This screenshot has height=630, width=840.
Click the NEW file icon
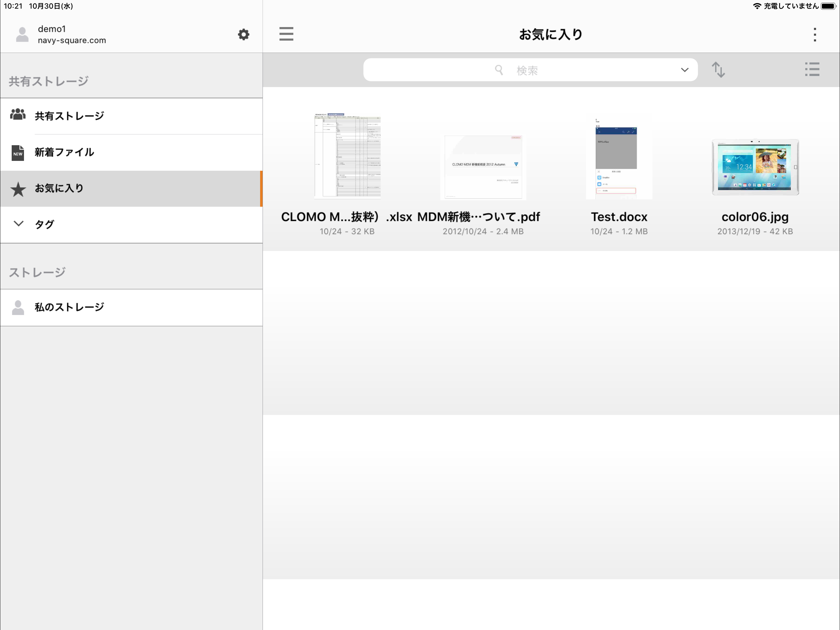(18, 153)
